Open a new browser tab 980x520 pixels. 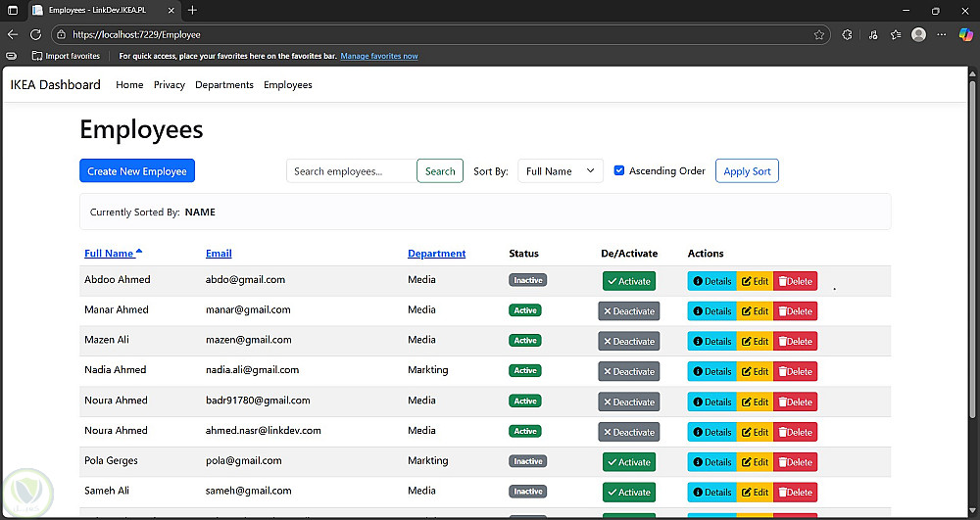pos(192,10)
